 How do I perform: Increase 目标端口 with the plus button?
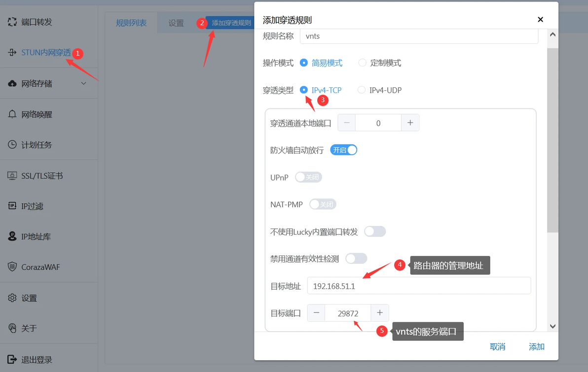(380, 313)
